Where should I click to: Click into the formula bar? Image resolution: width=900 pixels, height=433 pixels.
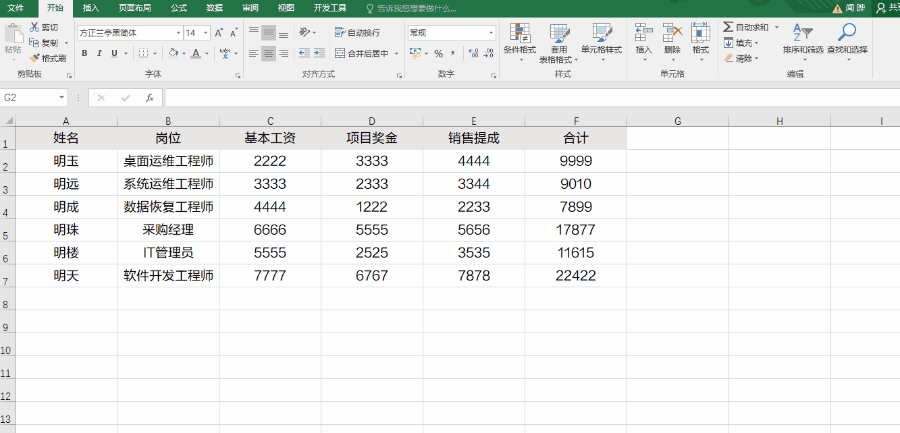[x=532, y=98]
